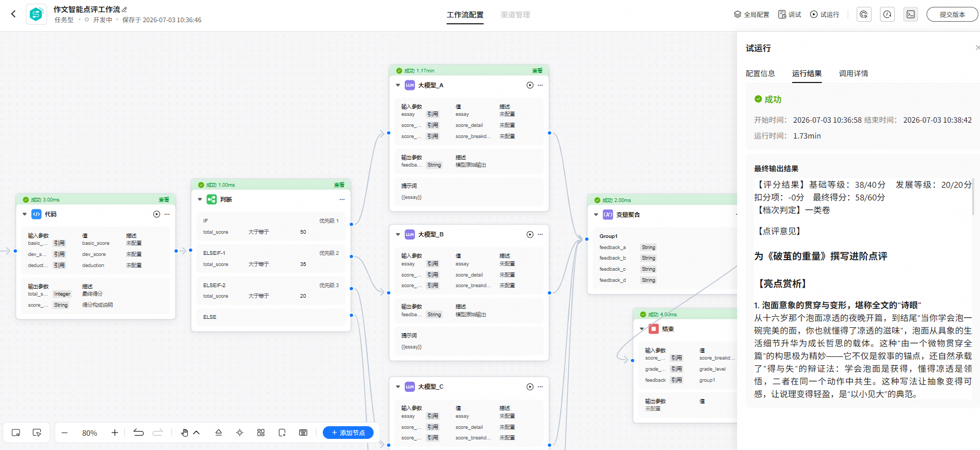Click the run-record icon beside 试运行
980x450 pixels.
click(x=864, y=14)
